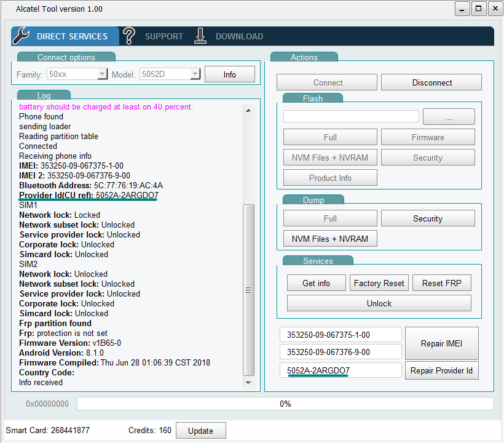Click the Product Info button
504x443 pixels.
coord(330,178)
